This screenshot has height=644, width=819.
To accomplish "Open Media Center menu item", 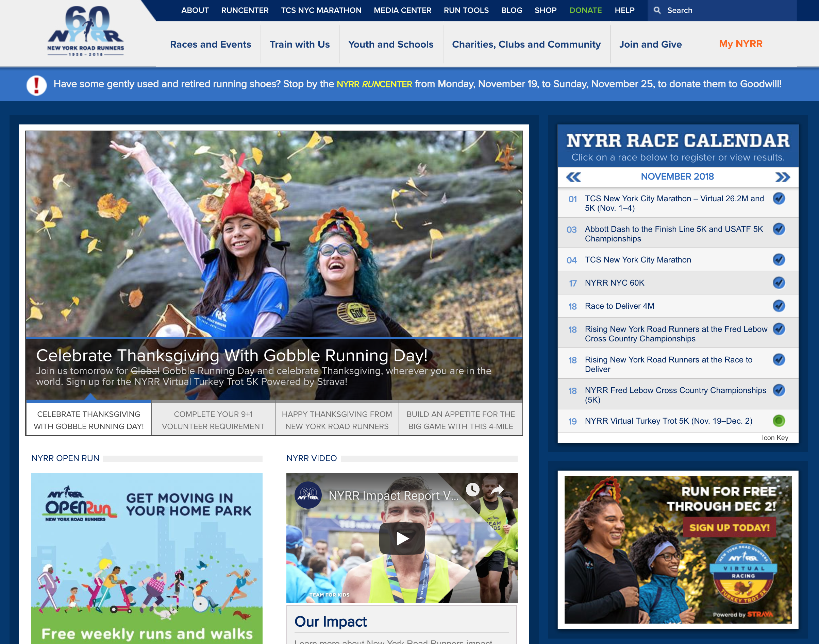I will coord(402,10).
